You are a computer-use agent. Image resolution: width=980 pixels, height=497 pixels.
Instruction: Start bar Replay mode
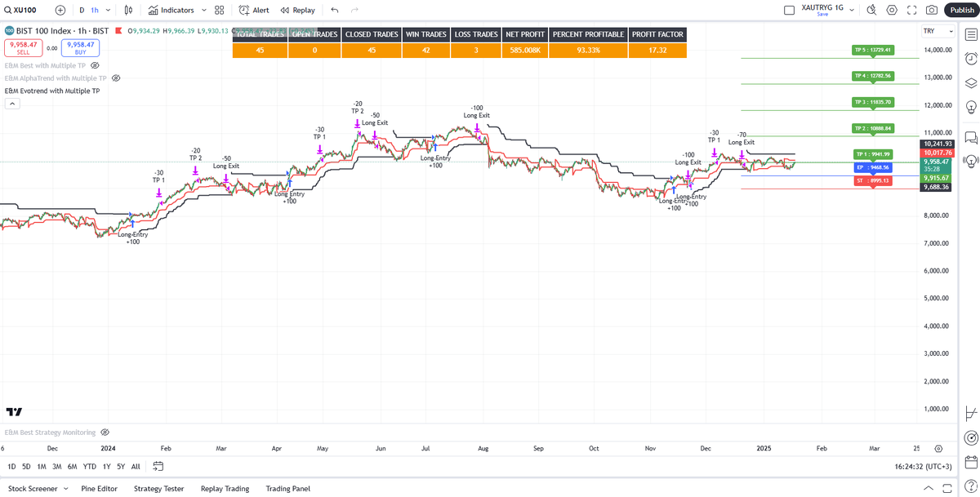[297, 10]
